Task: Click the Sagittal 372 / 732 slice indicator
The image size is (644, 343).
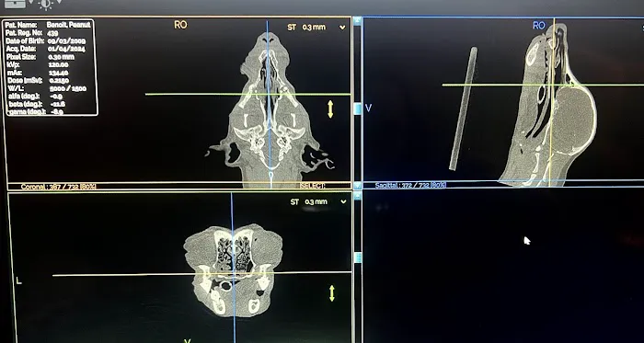Action: 410,186
